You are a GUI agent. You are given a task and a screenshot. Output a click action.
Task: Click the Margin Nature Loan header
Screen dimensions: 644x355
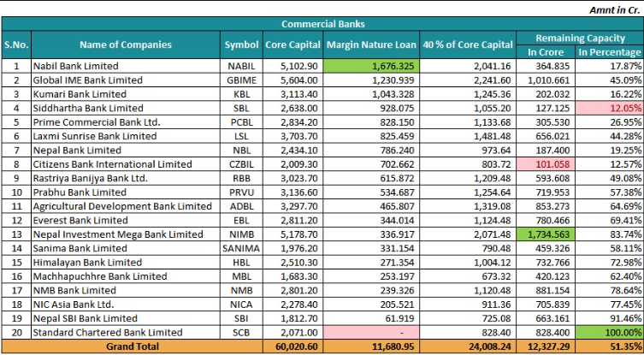[372, 44]
